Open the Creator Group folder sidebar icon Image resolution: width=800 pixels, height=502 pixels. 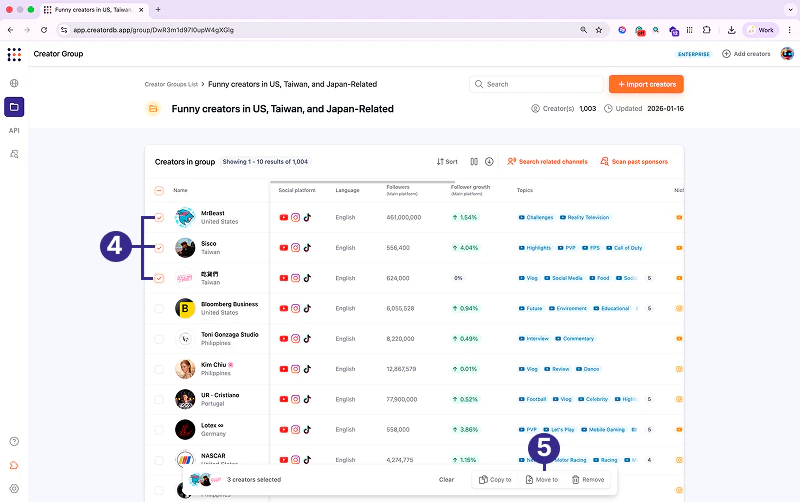click(14, 107)
